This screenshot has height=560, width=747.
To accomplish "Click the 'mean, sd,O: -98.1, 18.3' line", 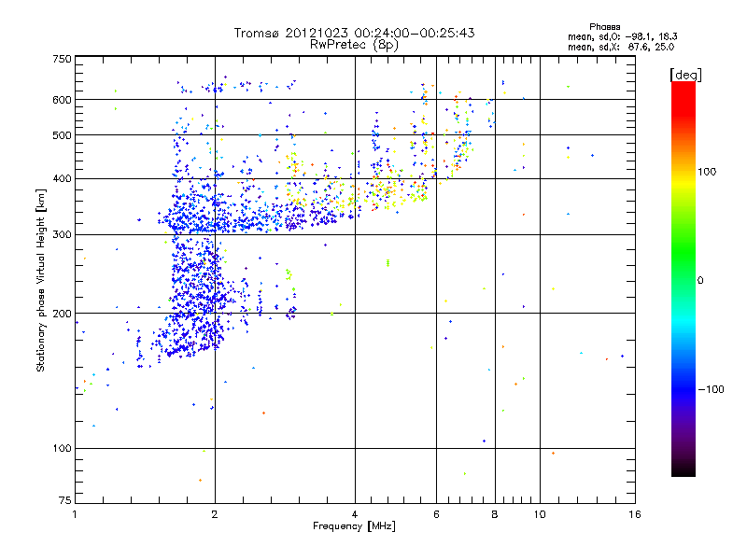I will [x=622, y=36].
